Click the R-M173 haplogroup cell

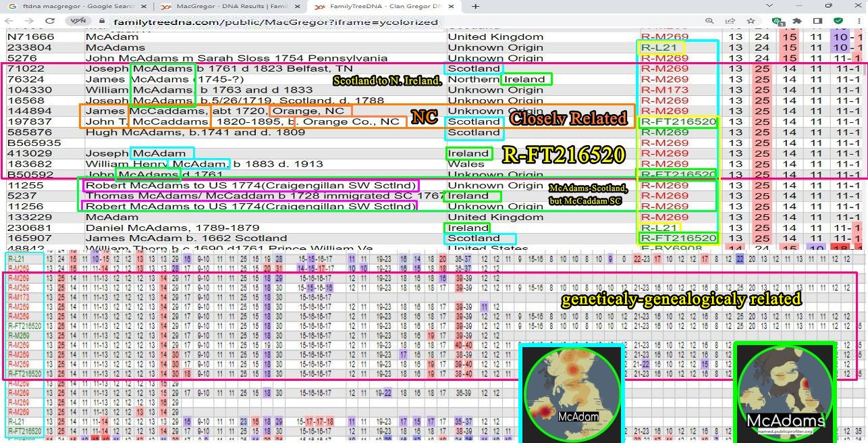pyautogui.click(x=664, y=90)
